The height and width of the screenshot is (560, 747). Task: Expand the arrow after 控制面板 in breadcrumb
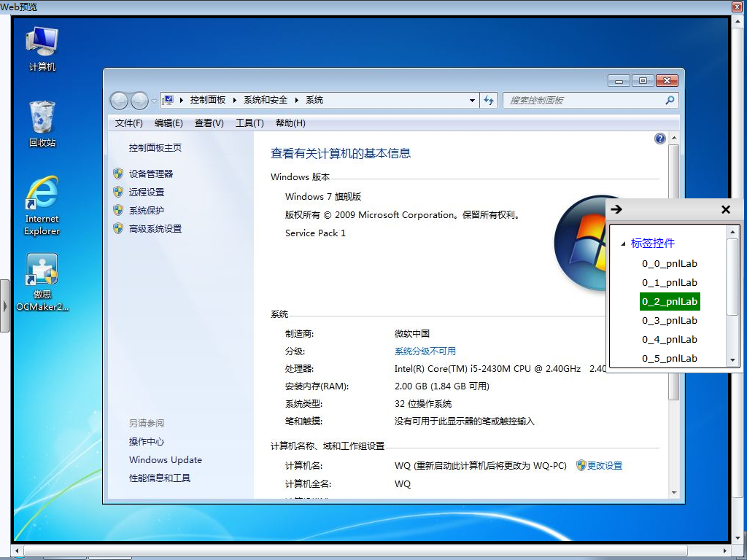234,100
